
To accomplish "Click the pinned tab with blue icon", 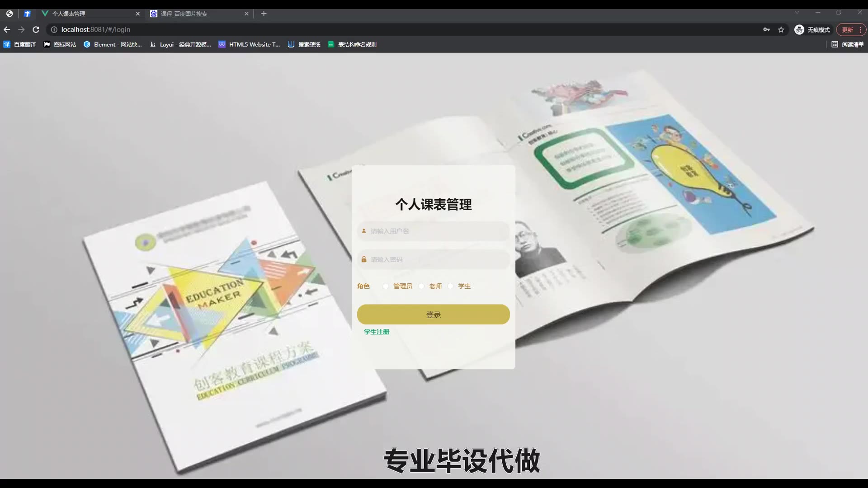I will [27, 14].
